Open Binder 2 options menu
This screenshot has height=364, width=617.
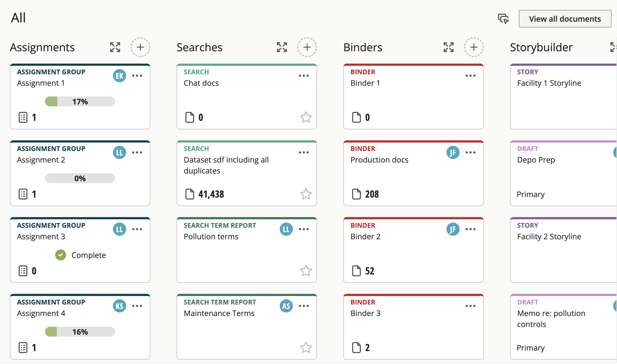[471, 229]
